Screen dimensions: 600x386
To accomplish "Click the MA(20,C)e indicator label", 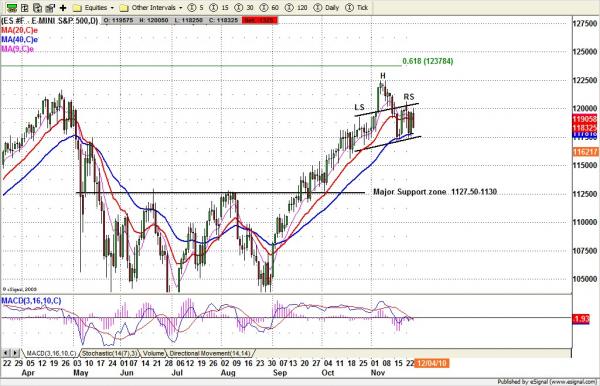I will click(20, 30).
